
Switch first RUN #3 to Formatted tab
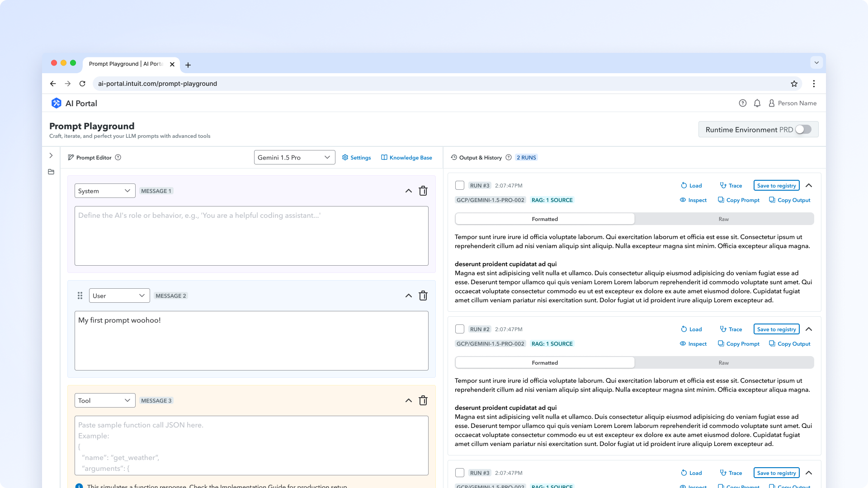[545, 219]
